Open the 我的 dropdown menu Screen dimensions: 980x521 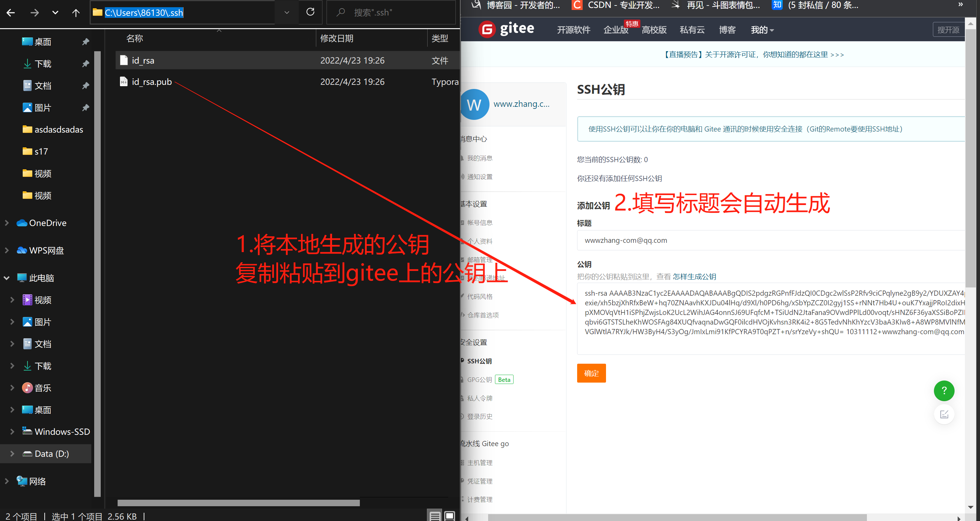click(762, 30)
